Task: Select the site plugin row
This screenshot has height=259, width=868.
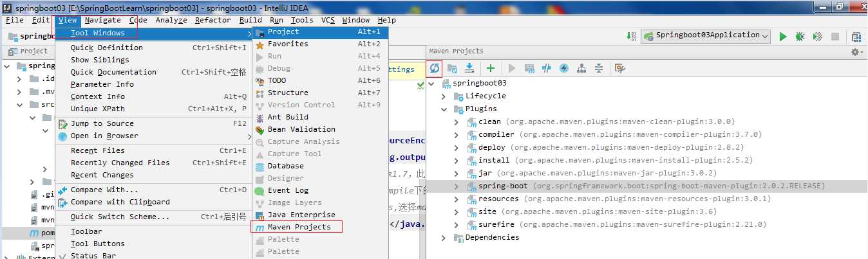Action: [x=646, y=211]
